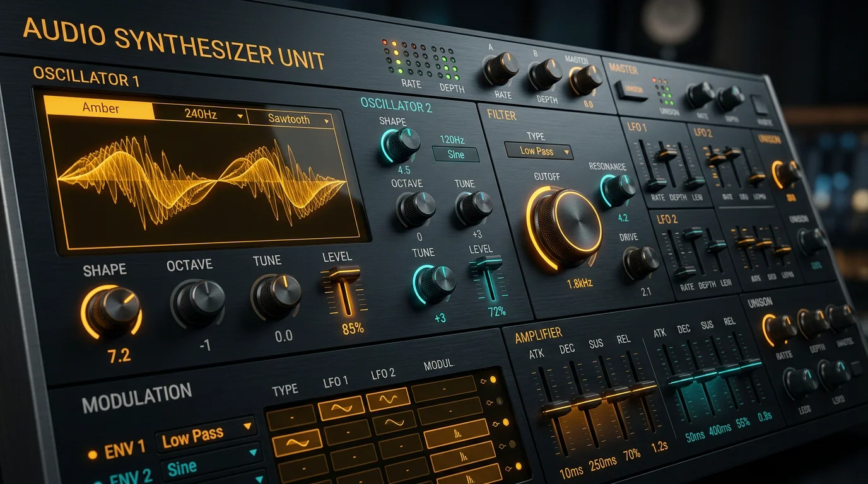Screen dimensions: 868x484
Task: Click the 120Hz value in Oscillator 2
Action: (x=451, y=139)
